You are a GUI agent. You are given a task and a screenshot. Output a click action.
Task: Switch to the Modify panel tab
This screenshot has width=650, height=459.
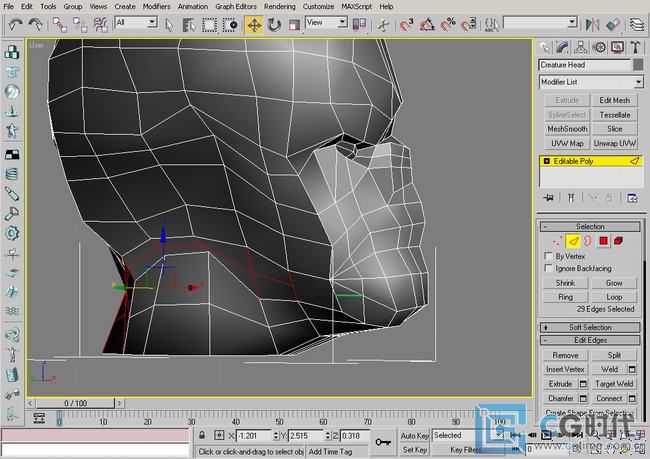tap(563, 48)
